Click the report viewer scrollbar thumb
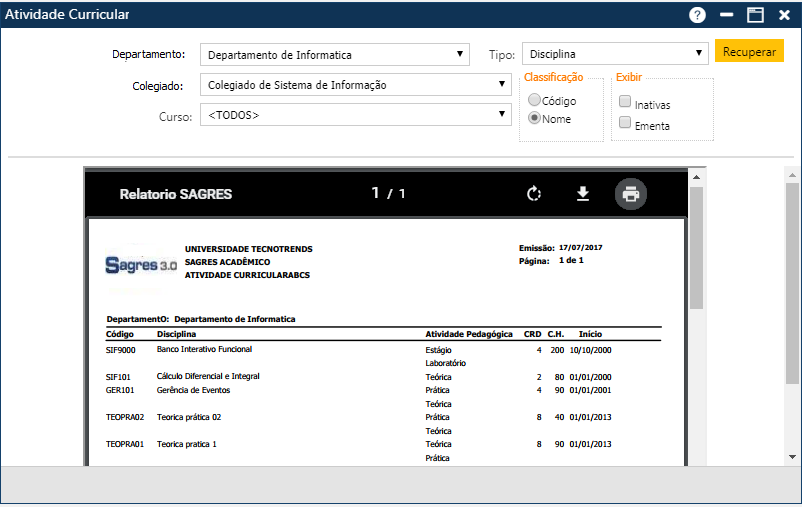Image resolution: width=802 pixels, height=507 pixels. (696, 248)
